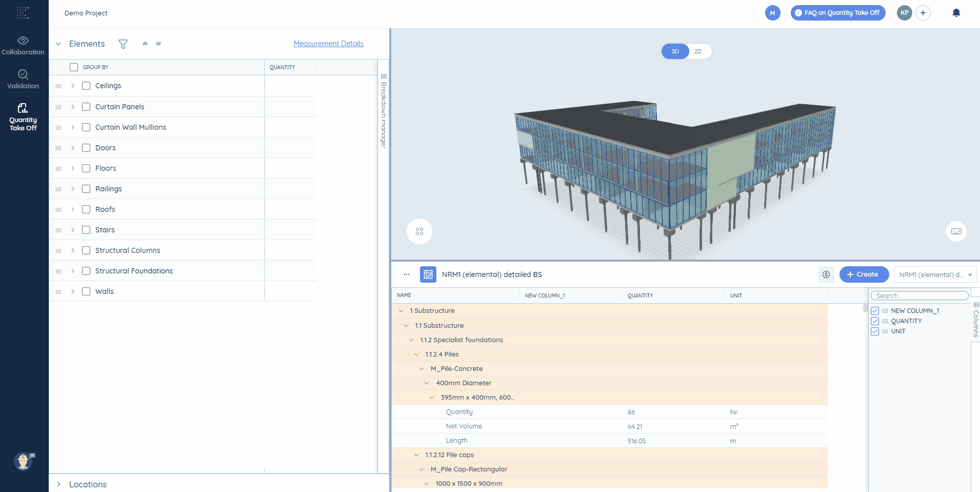
Task: Open the three-dots menu beside NRM1 title
Action: coord(407,274)
